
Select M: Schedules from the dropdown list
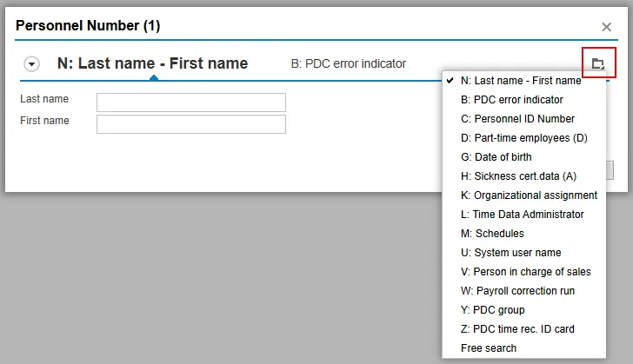tap(492, 234)
